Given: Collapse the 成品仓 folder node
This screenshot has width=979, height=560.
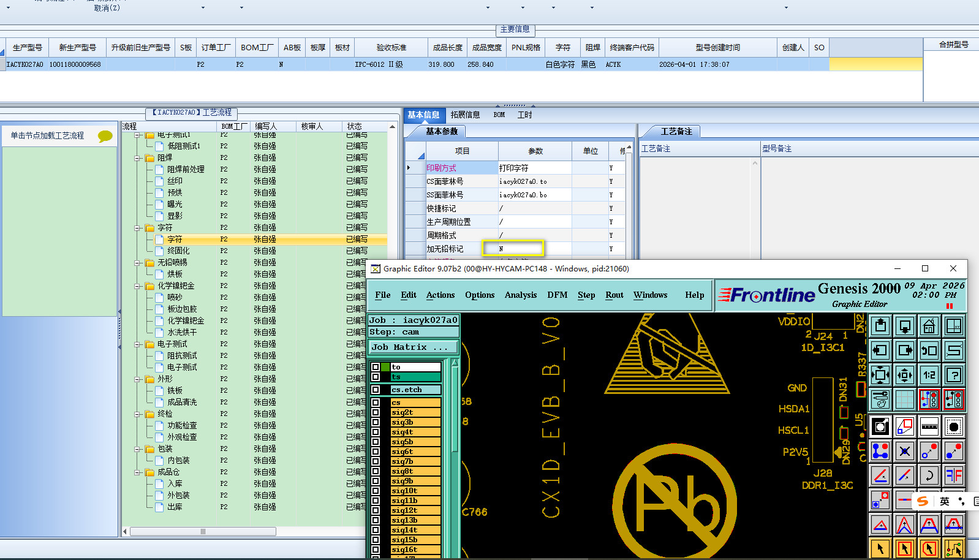Looking at the screenshot, I should point(138,472).
